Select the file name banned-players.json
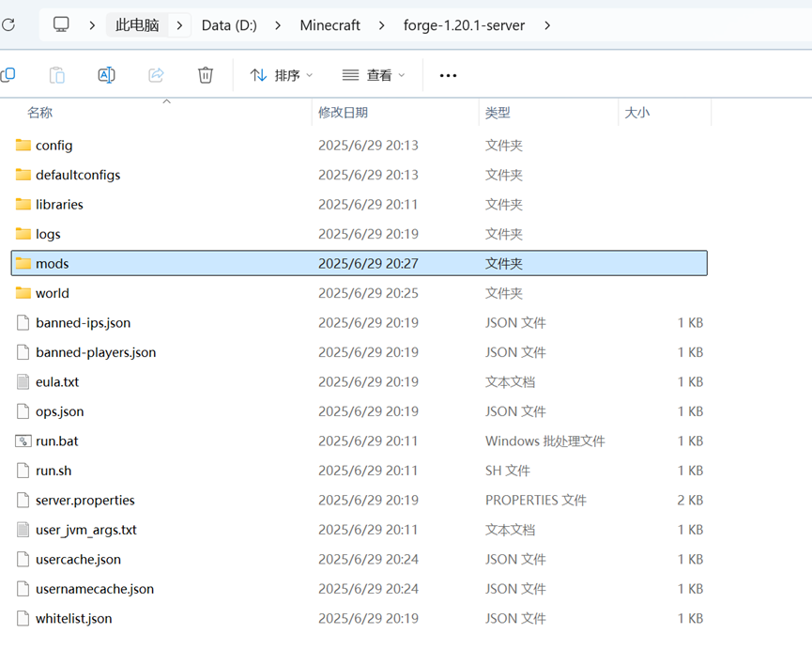Screen dimensions: 812x665 coord(96,352)
